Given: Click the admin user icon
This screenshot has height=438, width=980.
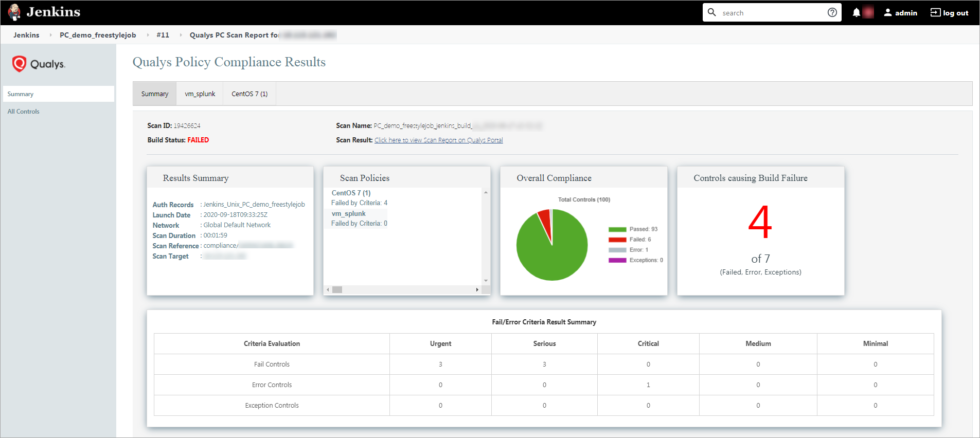Looking at the screenshot, I should [887, 13].
